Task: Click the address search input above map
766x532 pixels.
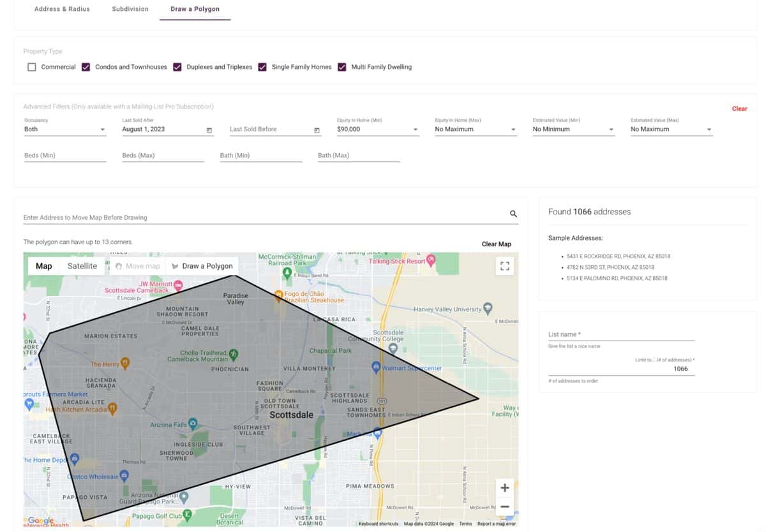Action: [265, 218]
